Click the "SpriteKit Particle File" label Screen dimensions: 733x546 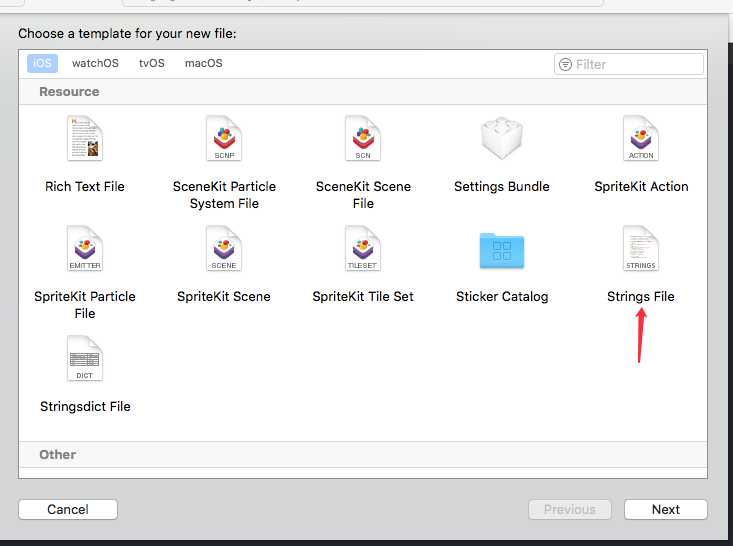tap(85, 305)
